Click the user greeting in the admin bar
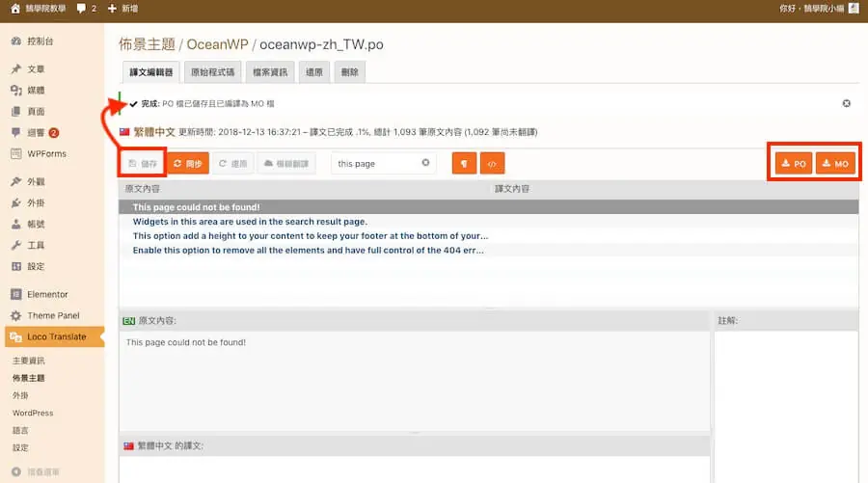The height and width of the screenshot is (483, 868). pos(811,9)
